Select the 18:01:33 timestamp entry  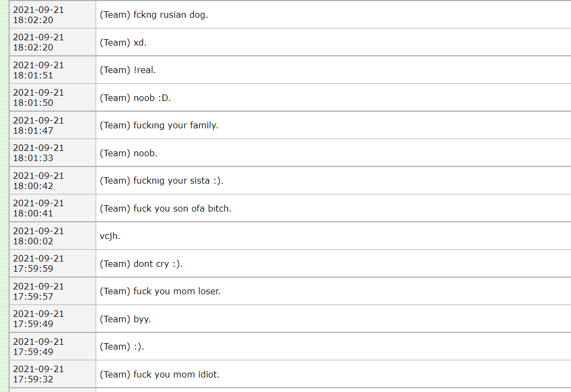pos(38,153)
